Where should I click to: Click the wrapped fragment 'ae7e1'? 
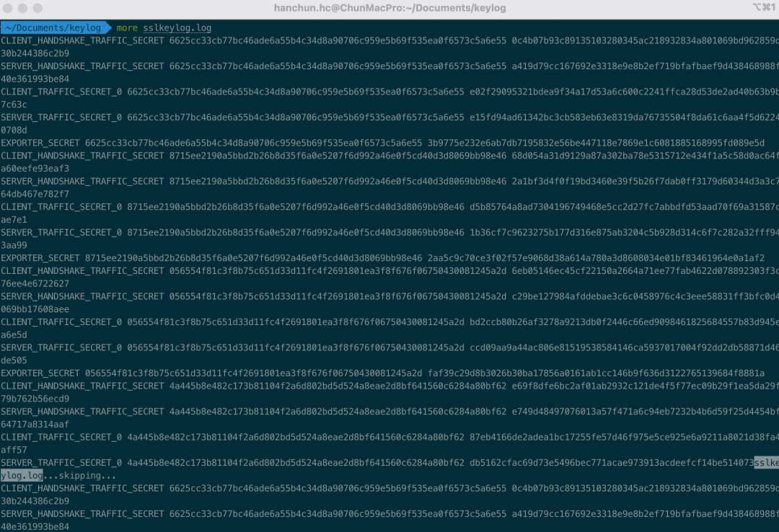point(14,220)
